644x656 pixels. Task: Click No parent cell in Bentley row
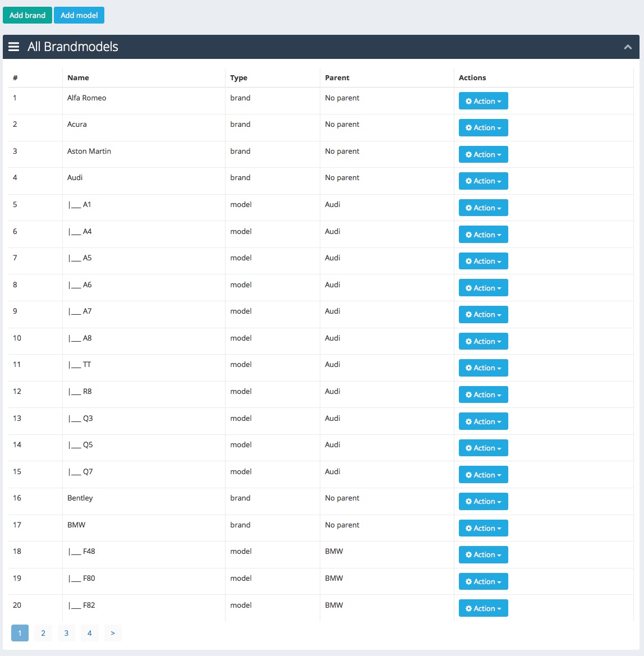point(387,501)
